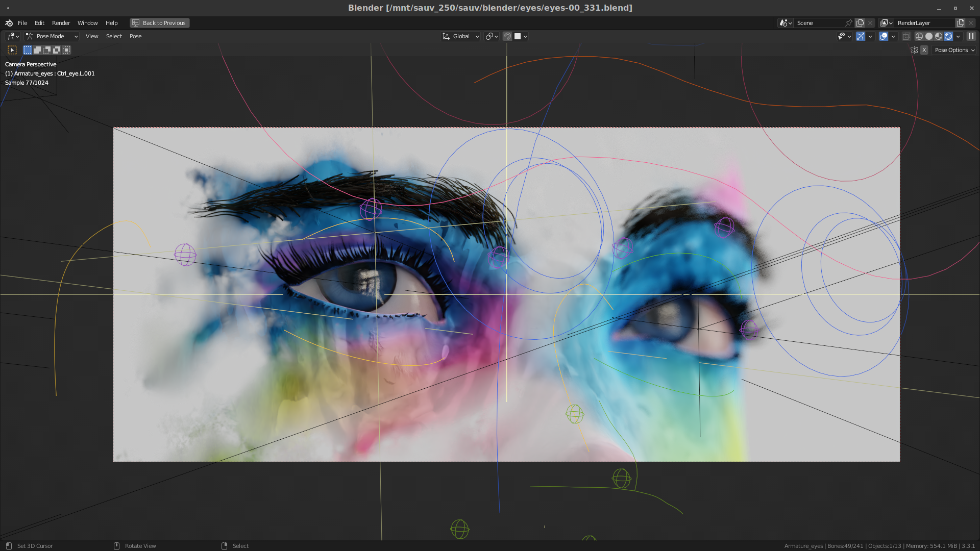
Task: Click the Rotate View hint
Action: point(140,546)
